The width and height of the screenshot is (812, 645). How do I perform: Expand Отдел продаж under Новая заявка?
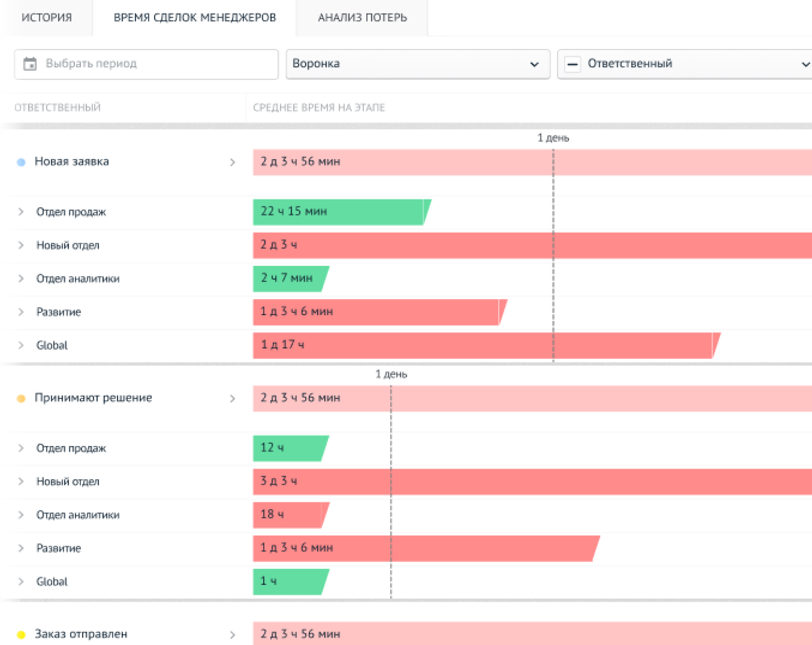(x=21, y=212)
